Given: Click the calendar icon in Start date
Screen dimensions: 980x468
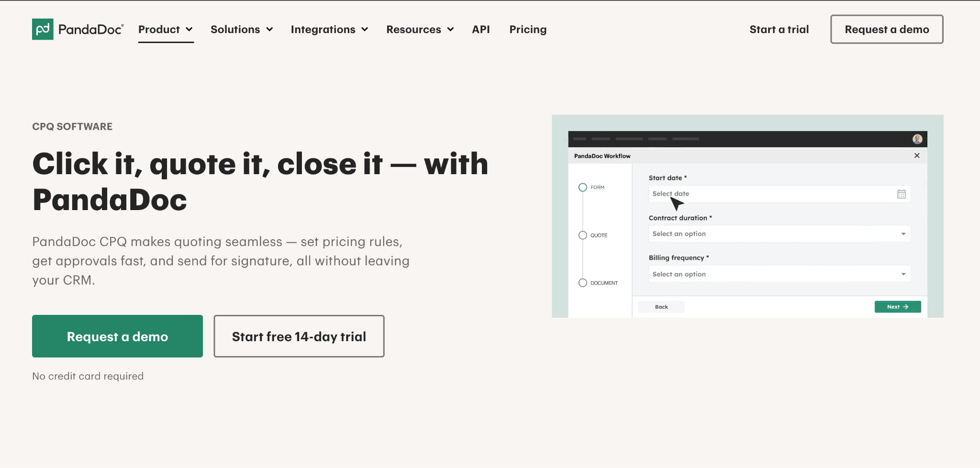Looking at the screenshot, I should click(x=902, y=194).
